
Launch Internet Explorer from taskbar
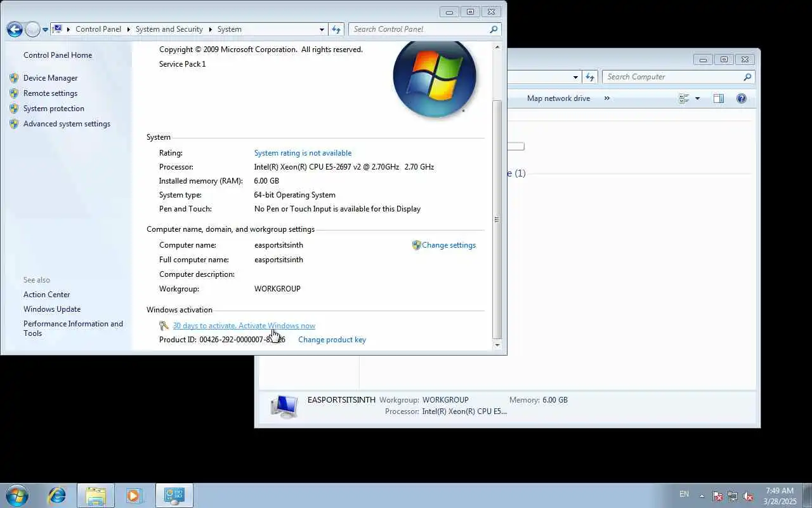pos(57,495)
